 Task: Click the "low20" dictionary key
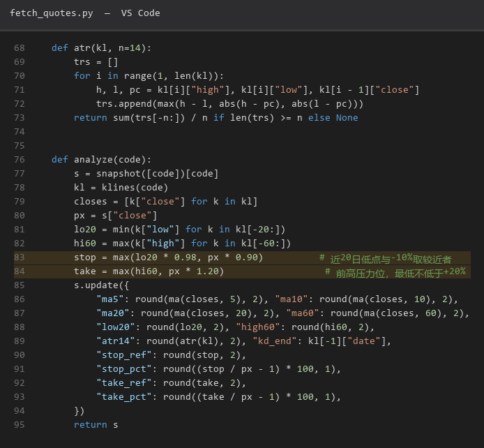click(116, 327)
